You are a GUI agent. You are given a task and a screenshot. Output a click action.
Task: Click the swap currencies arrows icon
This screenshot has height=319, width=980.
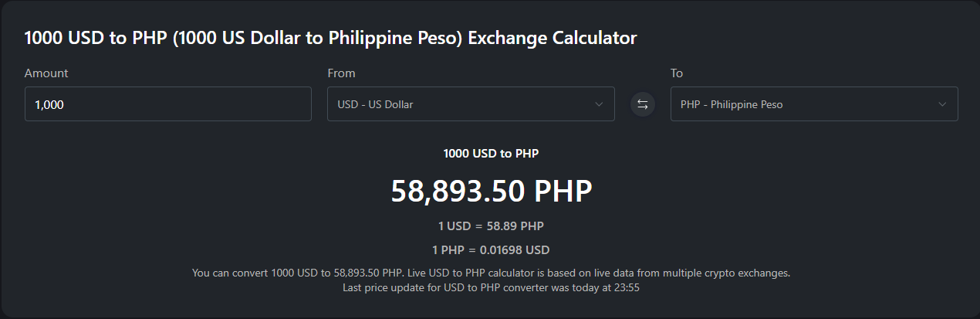coord(642,104)
